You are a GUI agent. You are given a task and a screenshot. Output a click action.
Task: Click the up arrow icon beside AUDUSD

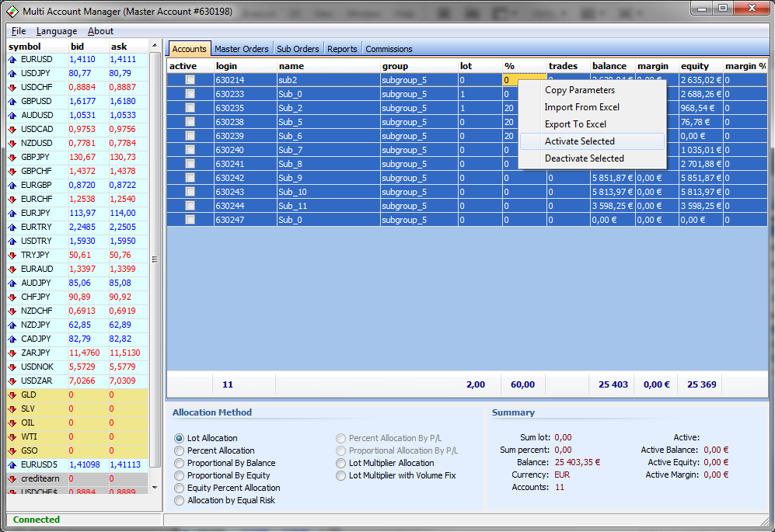[x=12, y=115]
